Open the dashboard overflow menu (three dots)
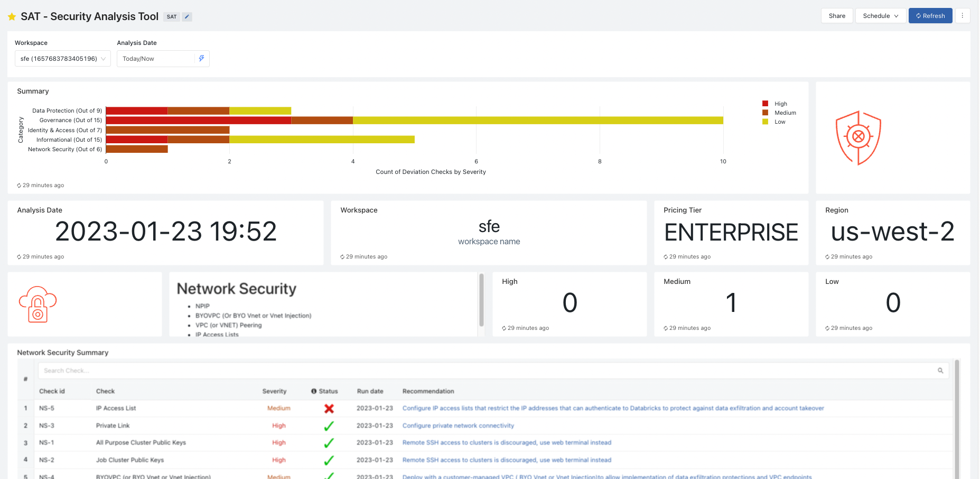The height and width of the screenshot is (479, 980). coord(963,15)
